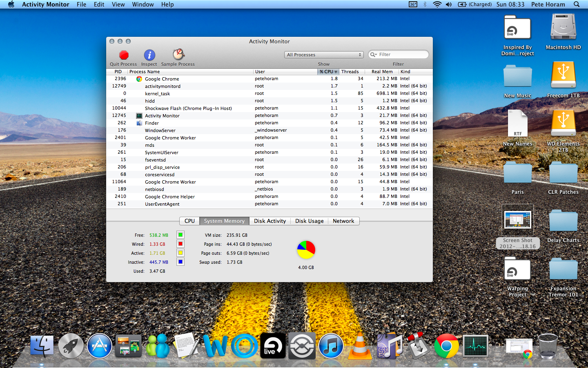Screen dimensions: 588x368
Task: Open the grey circular X app in Dock
Action: (302, 346)
